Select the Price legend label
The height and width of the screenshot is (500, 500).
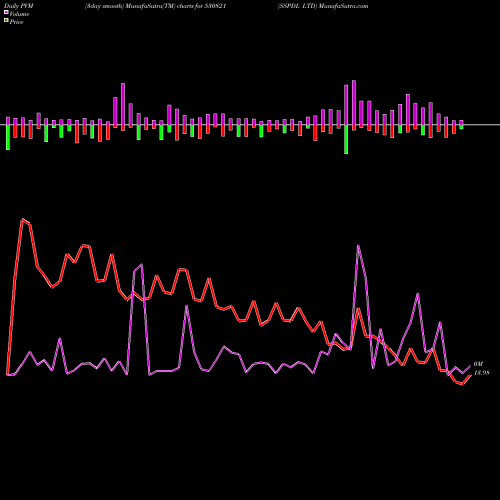(x=16, y=22)
